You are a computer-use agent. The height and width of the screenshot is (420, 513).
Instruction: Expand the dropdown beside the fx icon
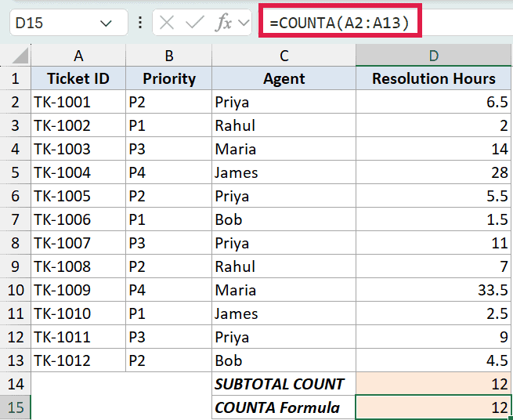[244, 23]
